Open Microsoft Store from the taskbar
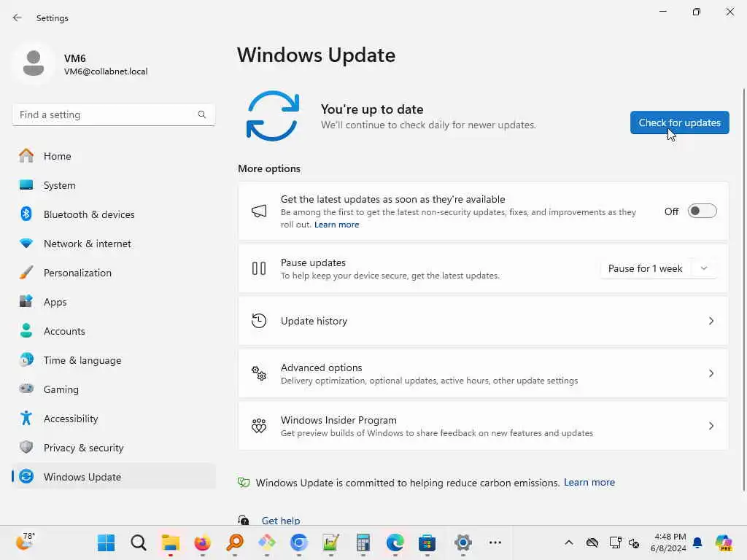The width and height of the screenshot is (747, 560). pos(427,542)
